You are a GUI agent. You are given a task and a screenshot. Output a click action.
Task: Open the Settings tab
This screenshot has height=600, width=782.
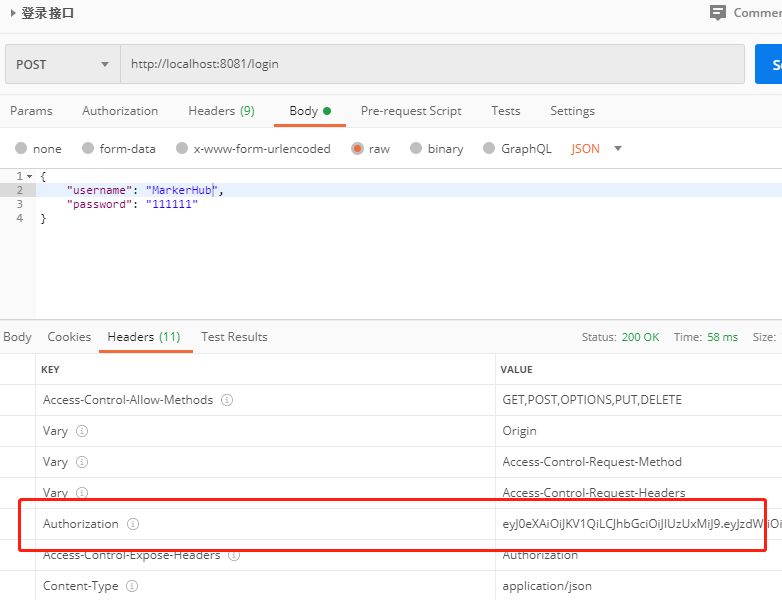(573, 111)
